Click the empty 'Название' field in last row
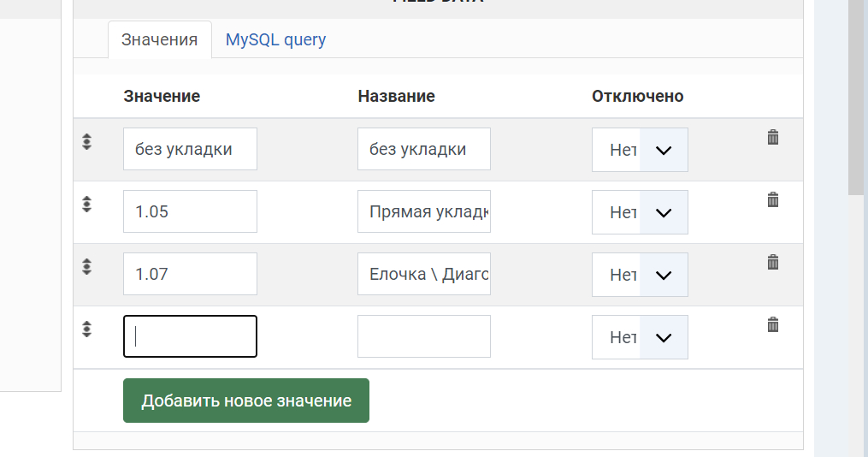 [424, 336]
